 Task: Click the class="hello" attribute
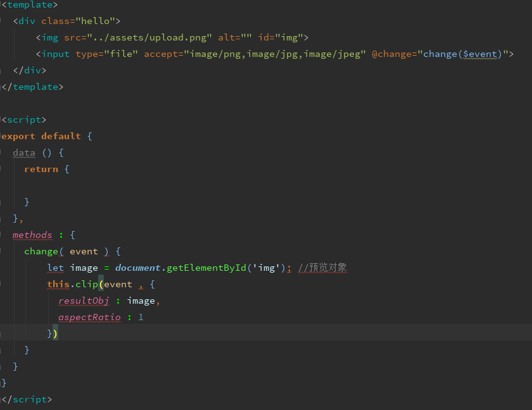pos(78,21)
